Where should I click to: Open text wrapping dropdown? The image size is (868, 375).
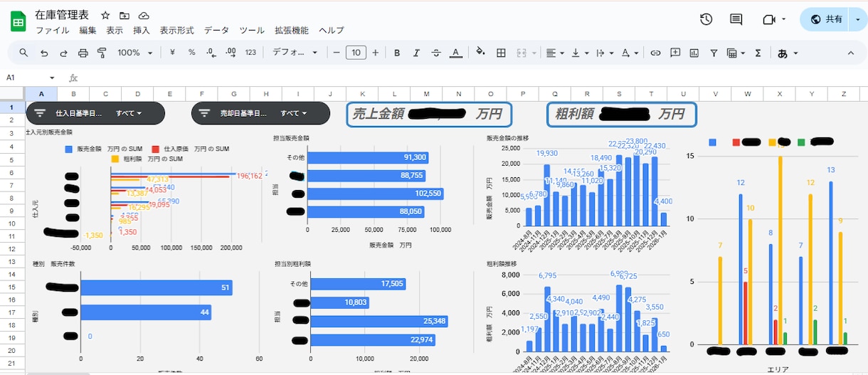coord(605,53)
